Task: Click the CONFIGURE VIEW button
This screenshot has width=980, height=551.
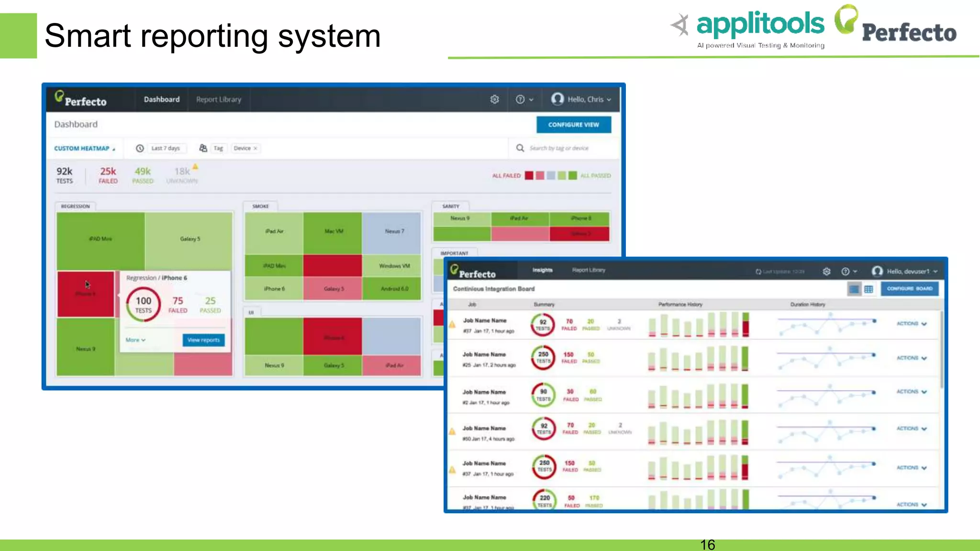Action: pyautogui.click(x=573, y=124)
